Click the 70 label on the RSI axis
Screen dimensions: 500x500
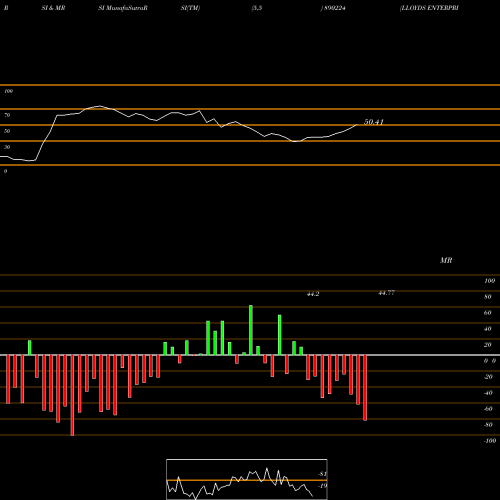[7, 115]
